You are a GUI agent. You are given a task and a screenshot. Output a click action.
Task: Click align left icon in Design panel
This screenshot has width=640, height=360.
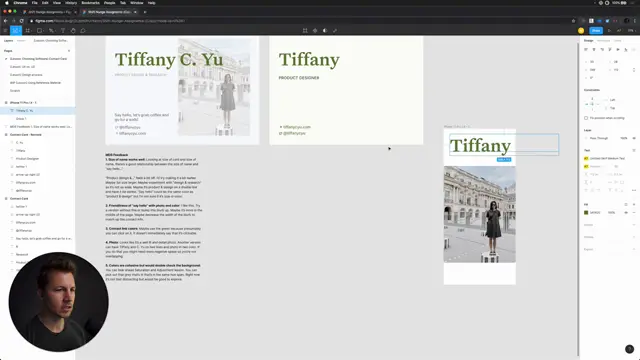pyautogui.click(x=586, y=49)
